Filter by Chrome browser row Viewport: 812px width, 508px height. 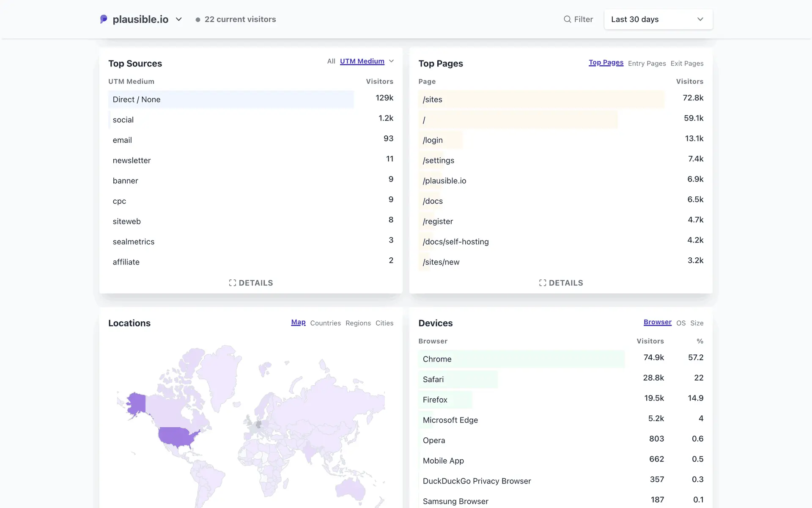pos(437,359)
